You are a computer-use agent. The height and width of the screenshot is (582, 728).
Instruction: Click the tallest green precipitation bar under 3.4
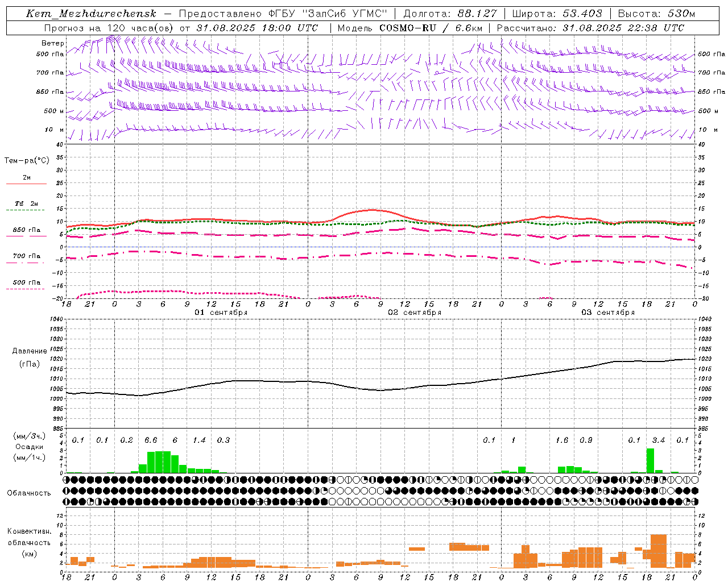click(650, 460)
